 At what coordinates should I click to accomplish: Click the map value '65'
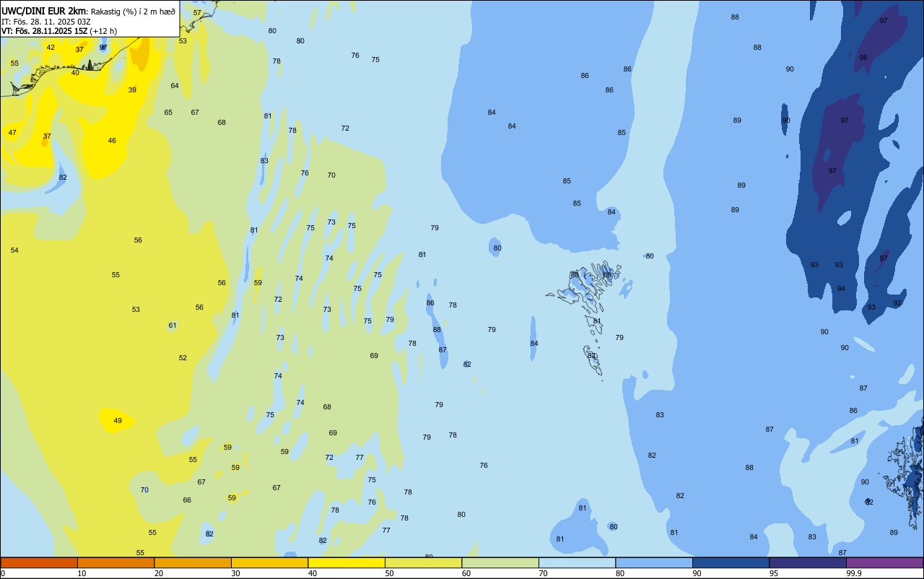[168, 113]
